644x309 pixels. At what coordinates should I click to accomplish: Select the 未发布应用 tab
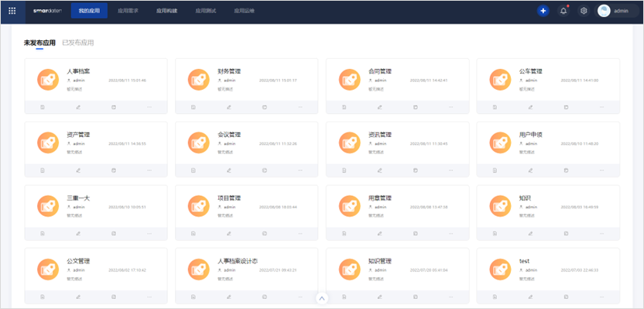click(x=39, y=43)
